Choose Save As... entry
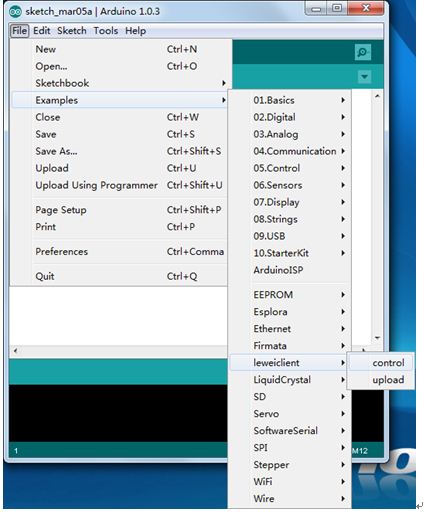430x512 pixels. point(119,151)
